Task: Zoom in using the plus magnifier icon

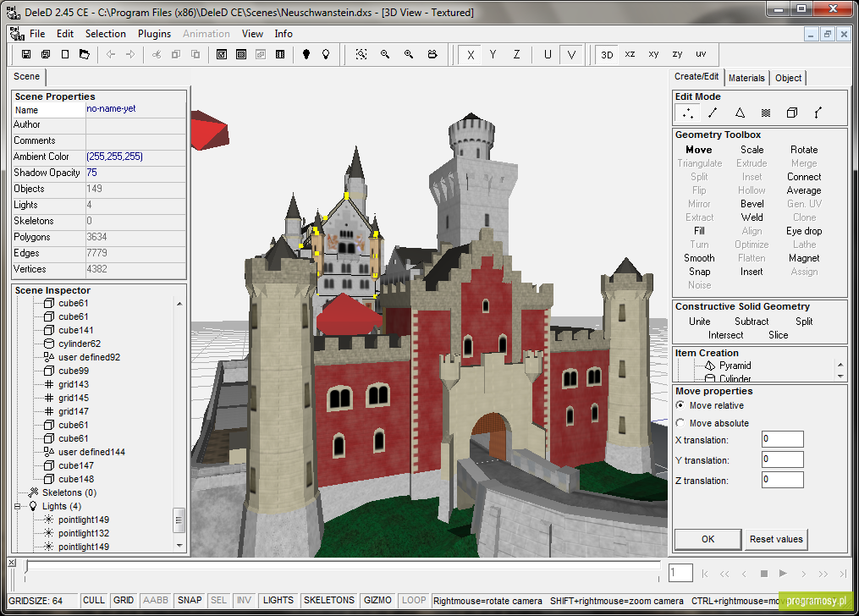Action: [x=409, y=54]
